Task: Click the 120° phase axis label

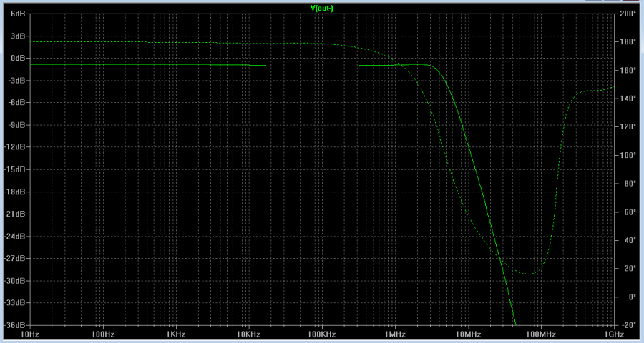Action: pos(627,126)
